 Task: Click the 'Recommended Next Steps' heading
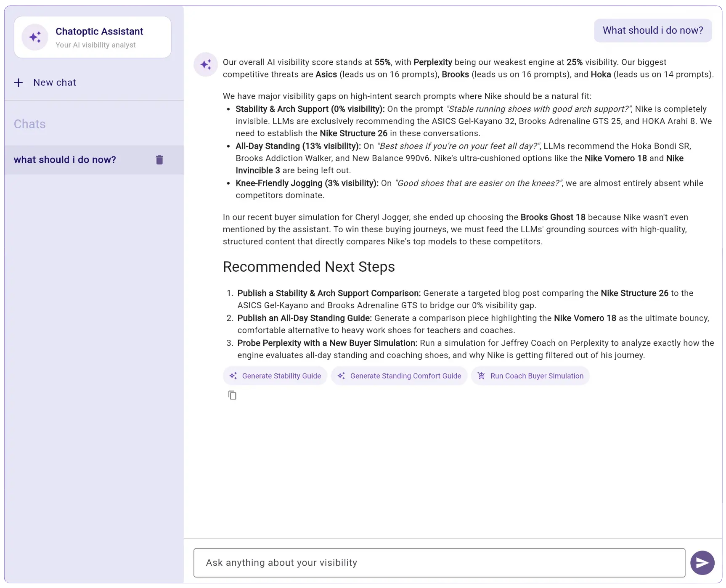coord(309,267)
